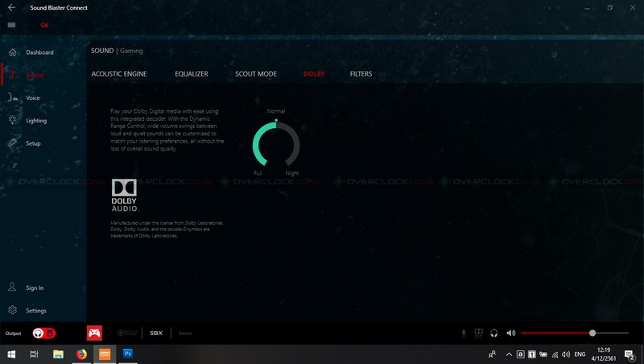Screen dimensions: 644x364
Task: Click the microphone icon in bottom bar
Action: [x=464, y=333]
